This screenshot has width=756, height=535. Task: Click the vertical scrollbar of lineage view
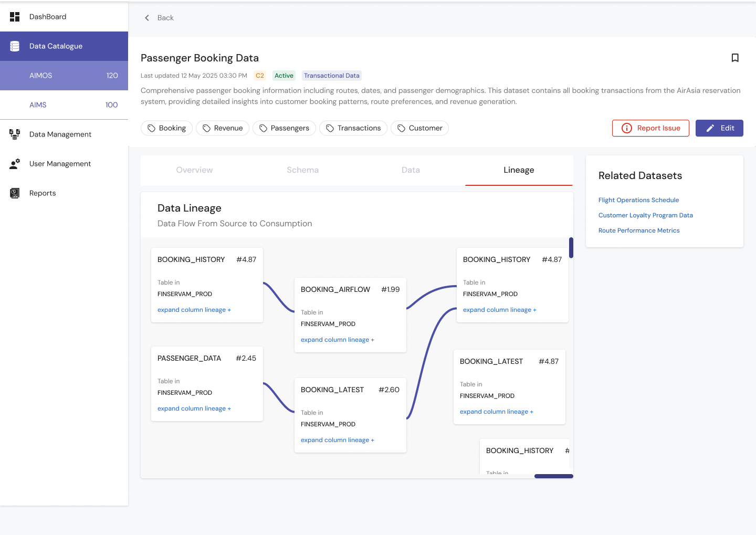(571, 248)
